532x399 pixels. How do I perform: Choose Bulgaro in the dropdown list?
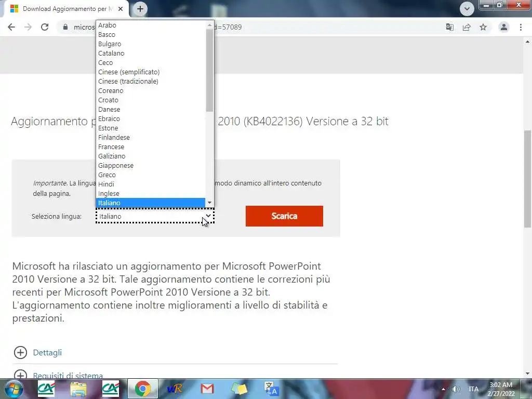coord(151,44)
